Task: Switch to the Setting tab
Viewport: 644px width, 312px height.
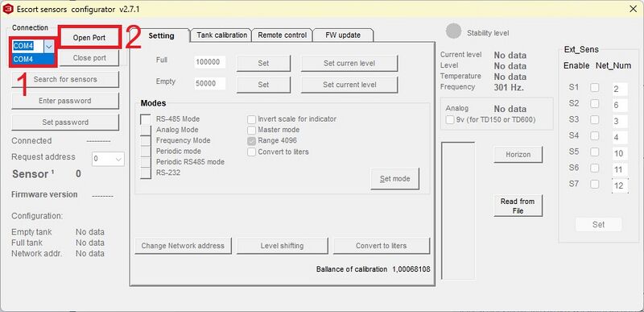Action: tap(161, 35)
